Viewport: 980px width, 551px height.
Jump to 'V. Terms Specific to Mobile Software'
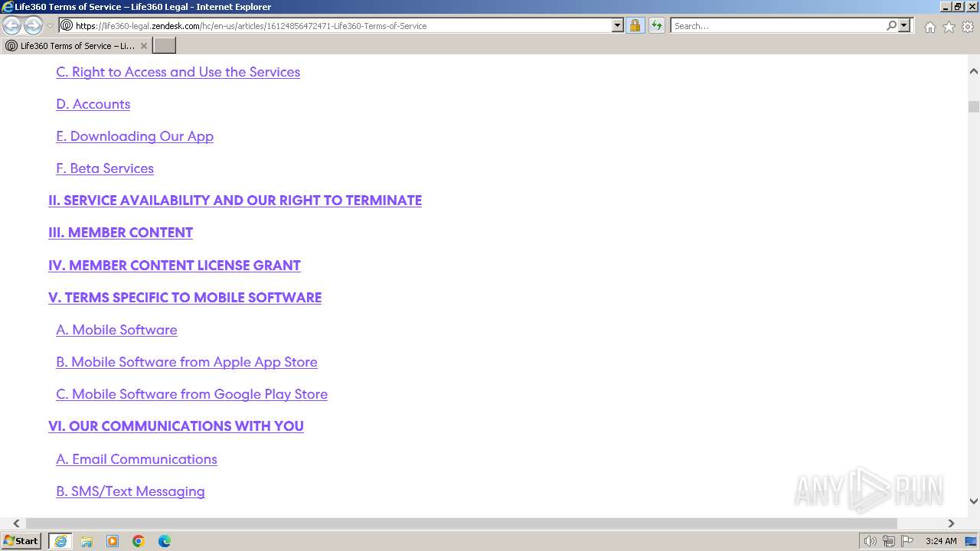coord(185,298)
